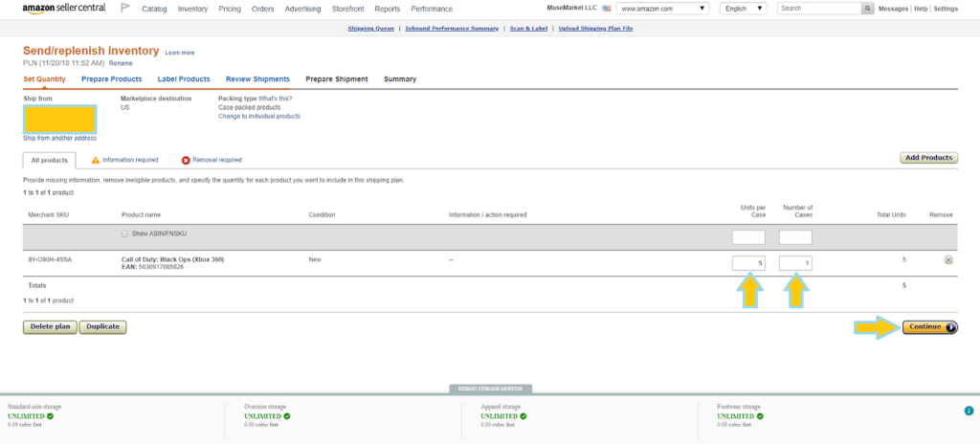This screenshot has width=980, height=444.
Task: Open the Reports menu
Action: pos(388,10)
